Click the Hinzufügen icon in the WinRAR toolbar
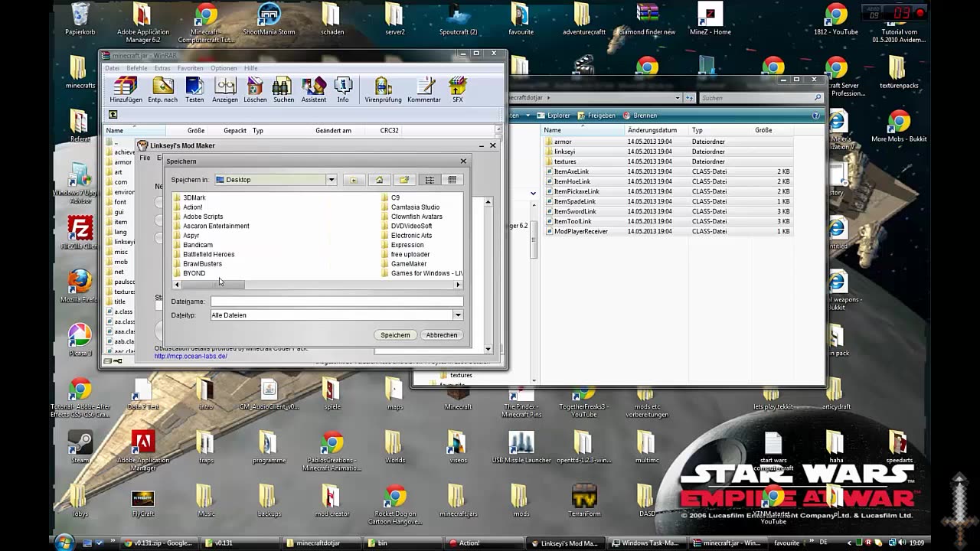Screen dimensions: 980x551 coord(126,90)
